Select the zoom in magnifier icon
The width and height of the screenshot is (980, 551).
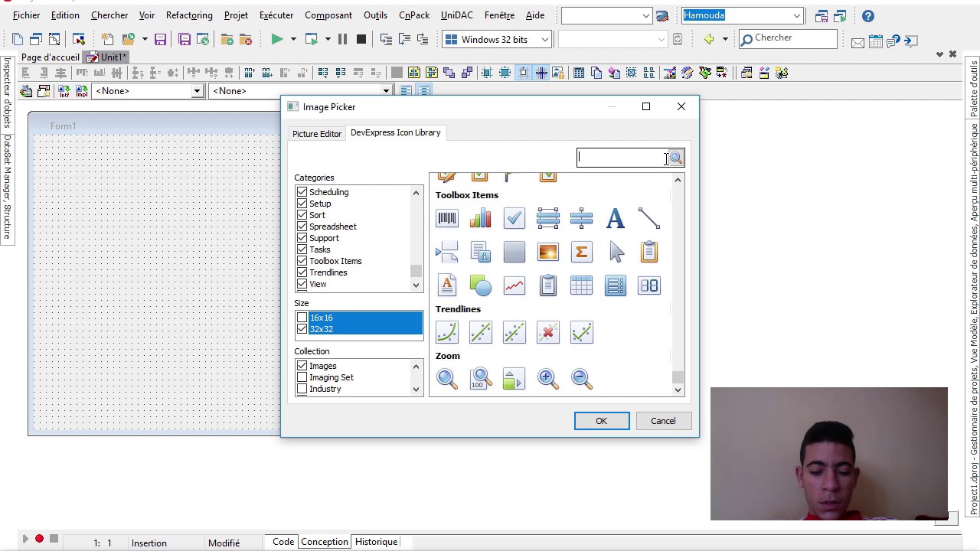(x=547, y=378)
